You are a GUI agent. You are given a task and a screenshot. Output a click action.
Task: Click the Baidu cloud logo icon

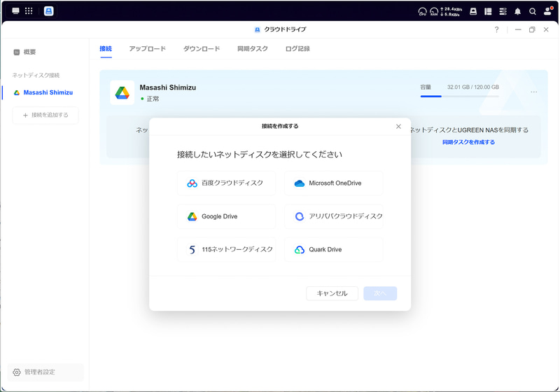pyautogui.click(x=192, y=183)
